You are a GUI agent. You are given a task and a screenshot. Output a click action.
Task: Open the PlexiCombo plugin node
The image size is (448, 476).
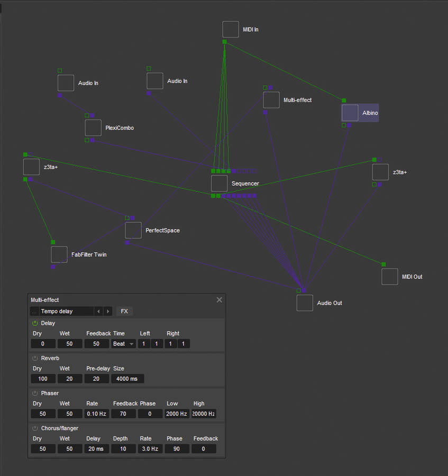(x=93, y=128)
